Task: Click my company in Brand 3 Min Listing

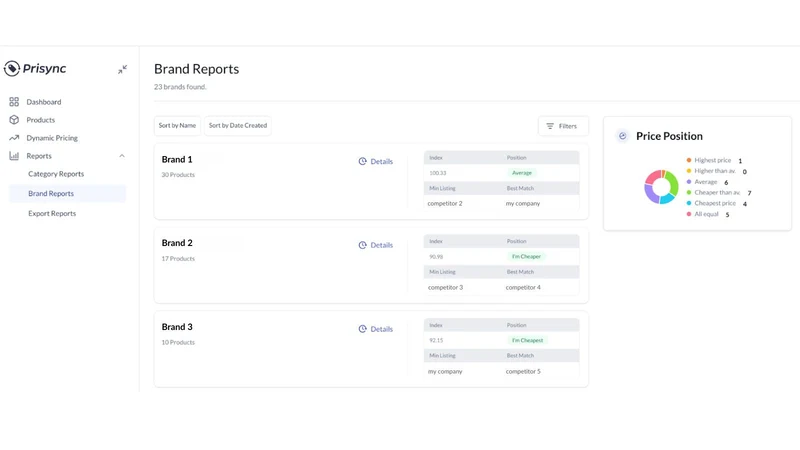Action: 445,371
